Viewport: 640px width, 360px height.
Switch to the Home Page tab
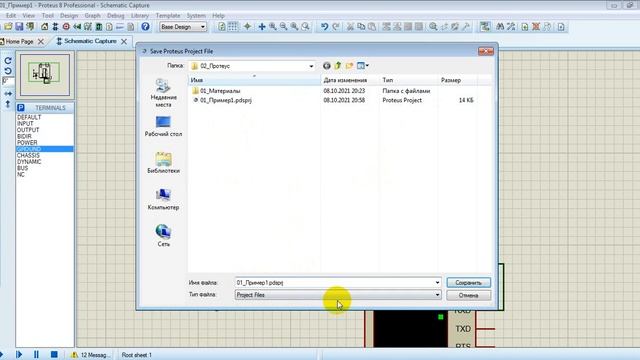(x=19, y=41)
